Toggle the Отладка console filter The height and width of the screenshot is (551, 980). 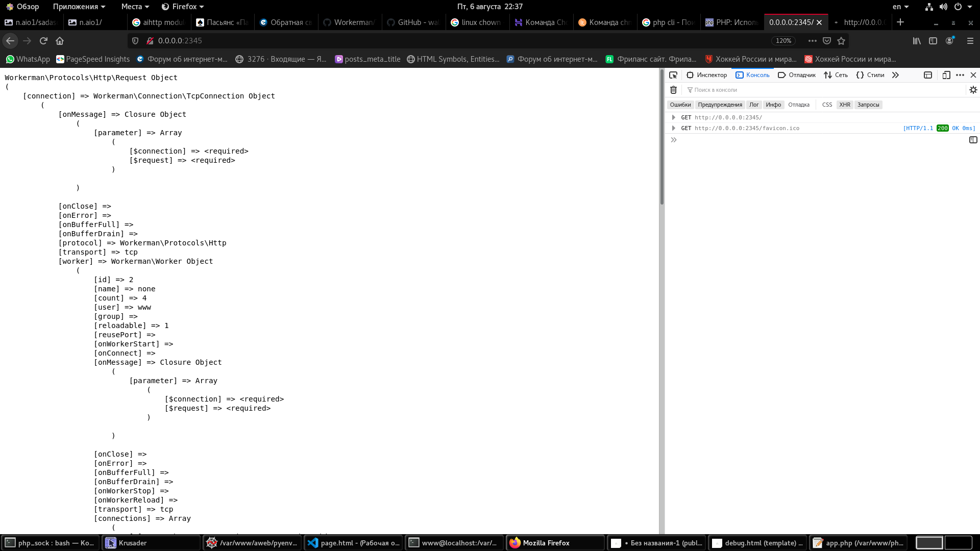click(798, 105)
